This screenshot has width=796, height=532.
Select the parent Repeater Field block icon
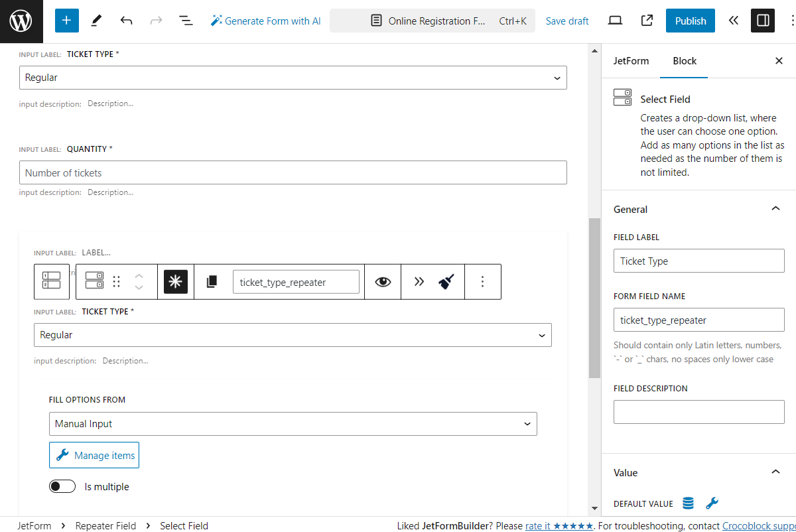(x=52, y=281)
